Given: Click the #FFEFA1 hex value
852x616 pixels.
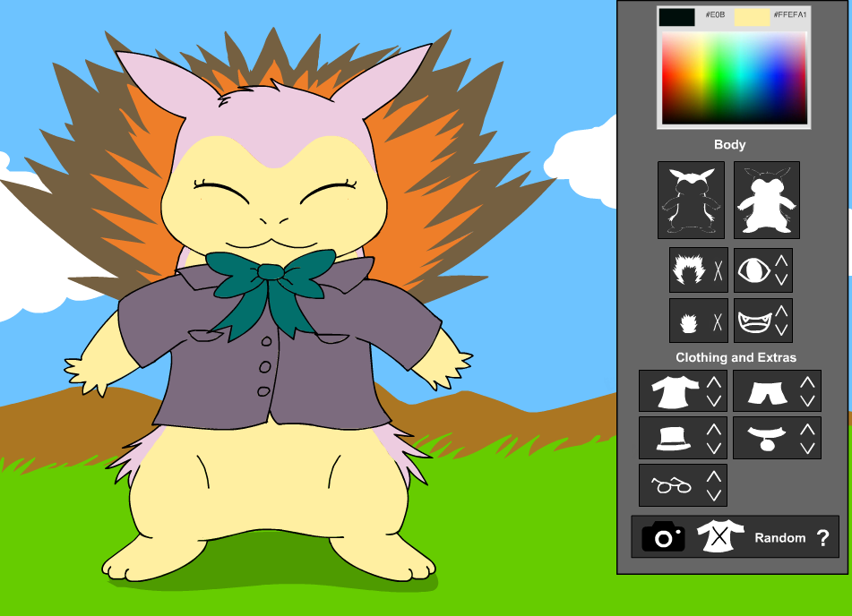Looking at the screenshot, I should coord(790,14).
